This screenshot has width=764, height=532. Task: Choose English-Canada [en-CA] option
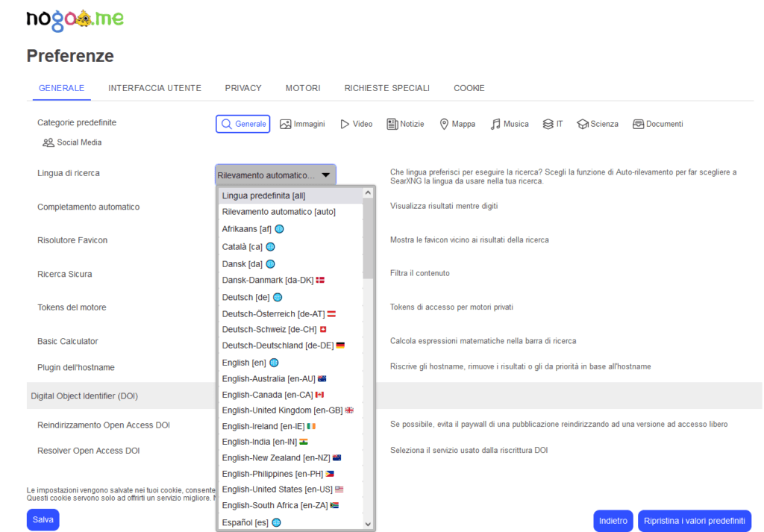point(290,395)
